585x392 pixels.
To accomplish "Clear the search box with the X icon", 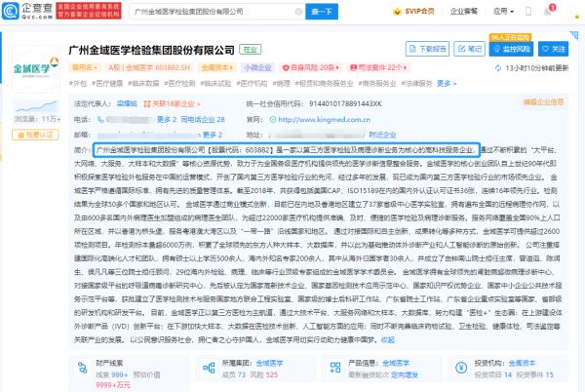I will pyautogui.click(x=298, y=12).
